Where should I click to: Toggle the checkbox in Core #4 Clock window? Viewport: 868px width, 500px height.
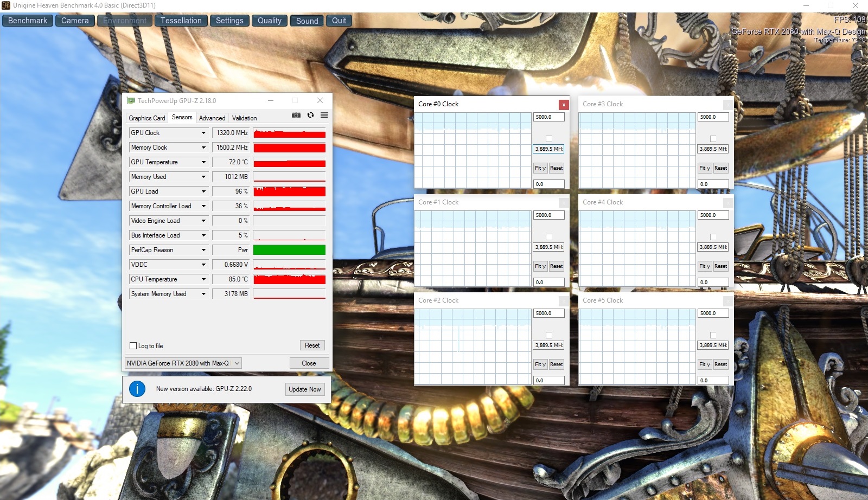pyautogui.click(x=713, y=237)
